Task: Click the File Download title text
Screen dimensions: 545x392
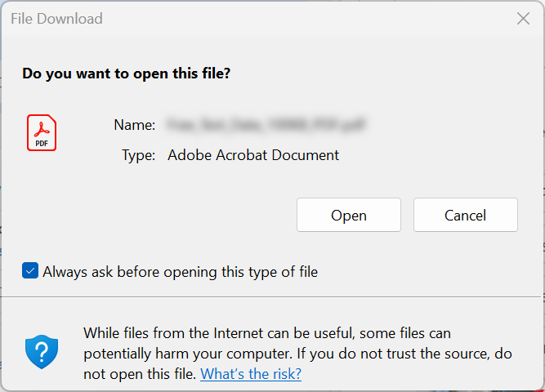Action: [56, 19]
